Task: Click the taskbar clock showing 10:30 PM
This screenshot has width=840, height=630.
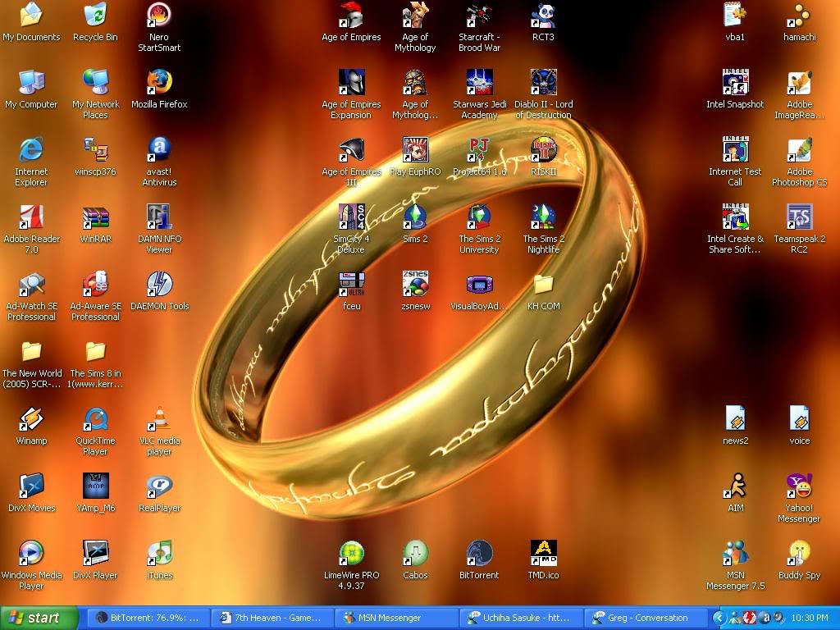Action: pyautogui.click(x=810, y=618)
